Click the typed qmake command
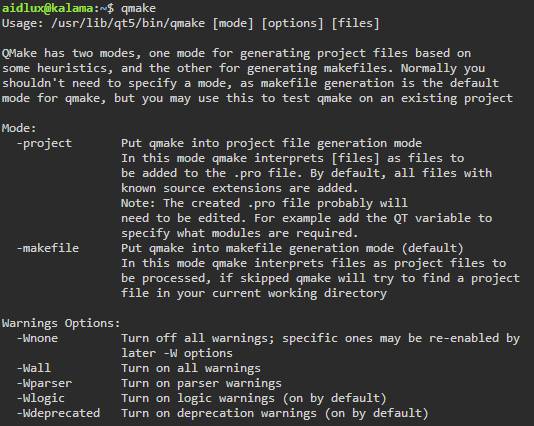 point(139,9)
